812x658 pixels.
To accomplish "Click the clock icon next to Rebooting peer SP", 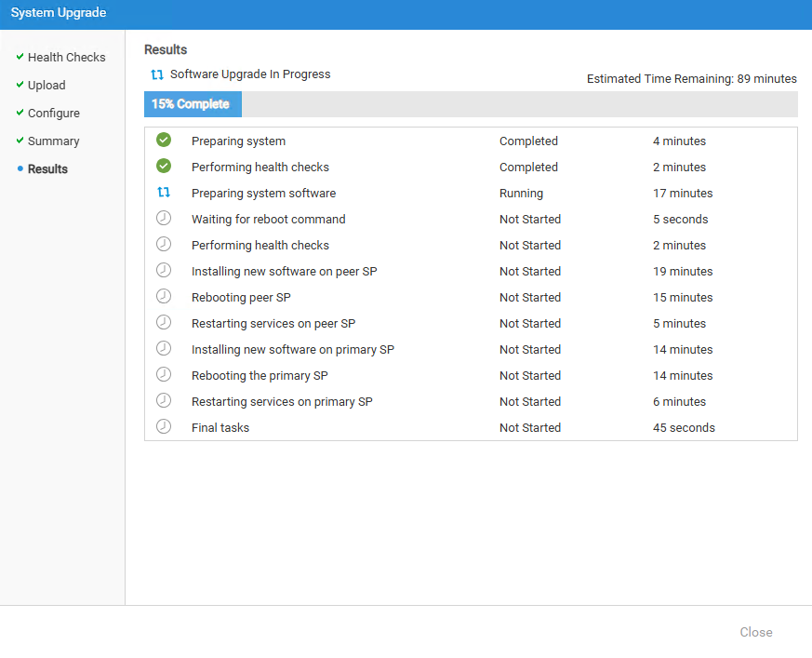I will pyautogui.click(x=164, y=297).
